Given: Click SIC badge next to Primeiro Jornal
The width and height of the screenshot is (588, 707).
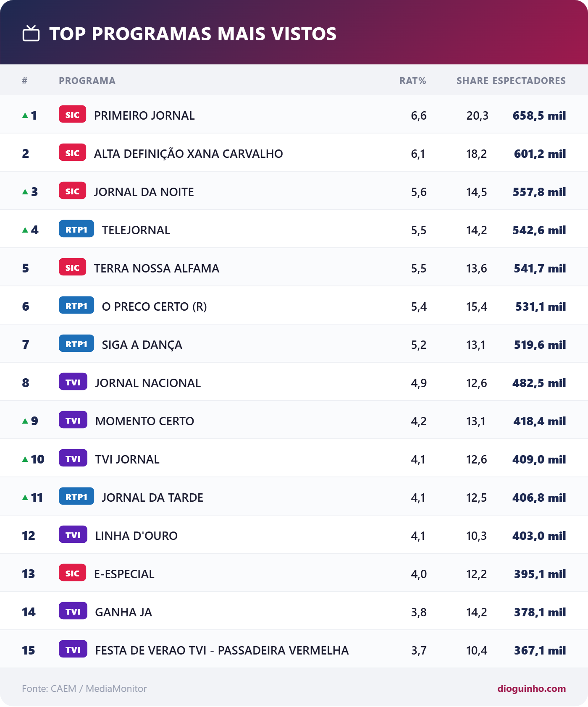Looking at the screenshot, I should (x=72, y=115).
